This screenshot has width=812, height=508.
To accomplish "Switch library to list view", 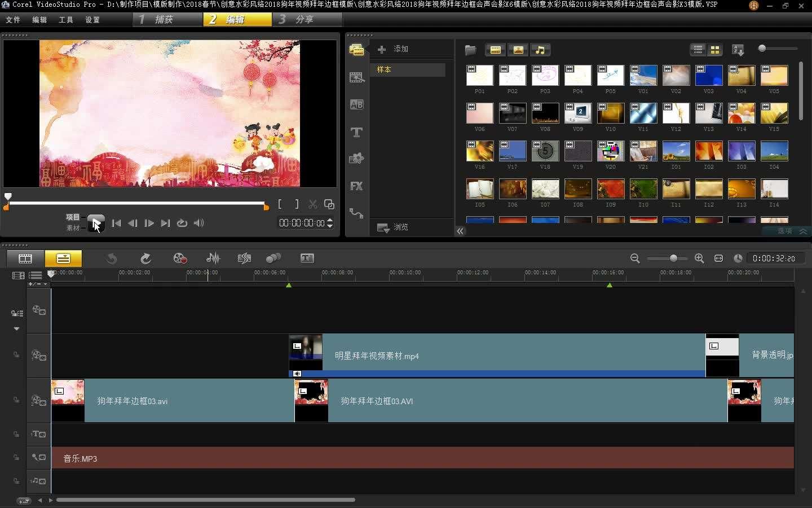I will click(x=698, y=50).
